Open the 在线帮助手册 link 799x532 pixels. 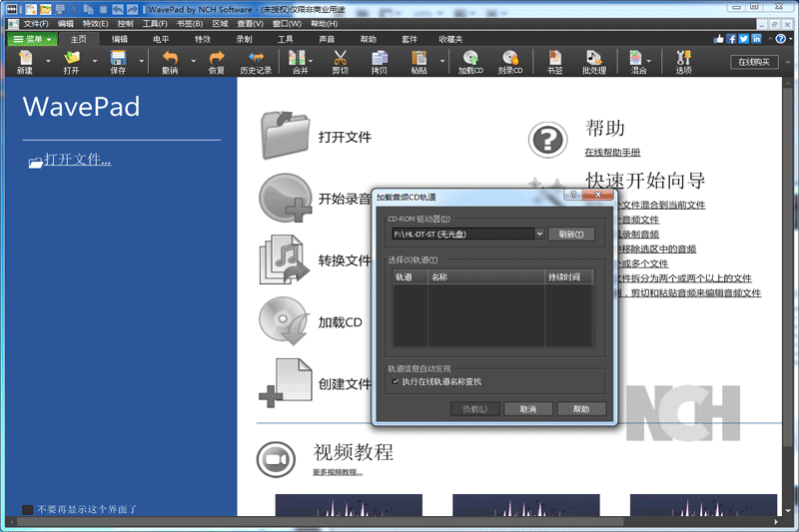point(612,153)
